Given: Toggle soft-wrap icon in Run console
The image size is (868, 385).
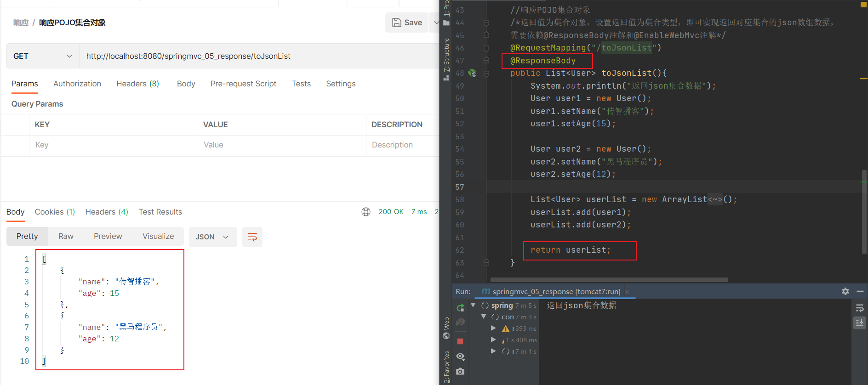Looking at the screenshot, I should [x=860, y=308].
